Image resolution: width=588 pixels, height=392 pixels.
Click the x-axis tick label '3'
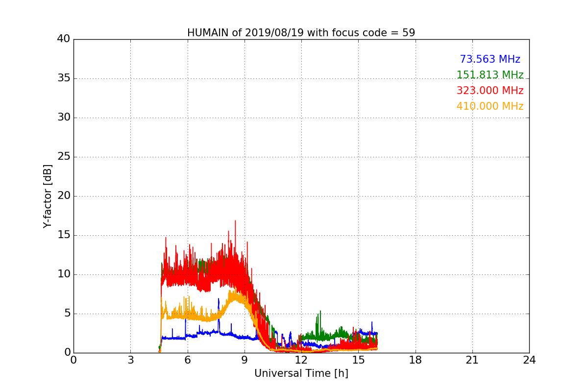[130, 360]
